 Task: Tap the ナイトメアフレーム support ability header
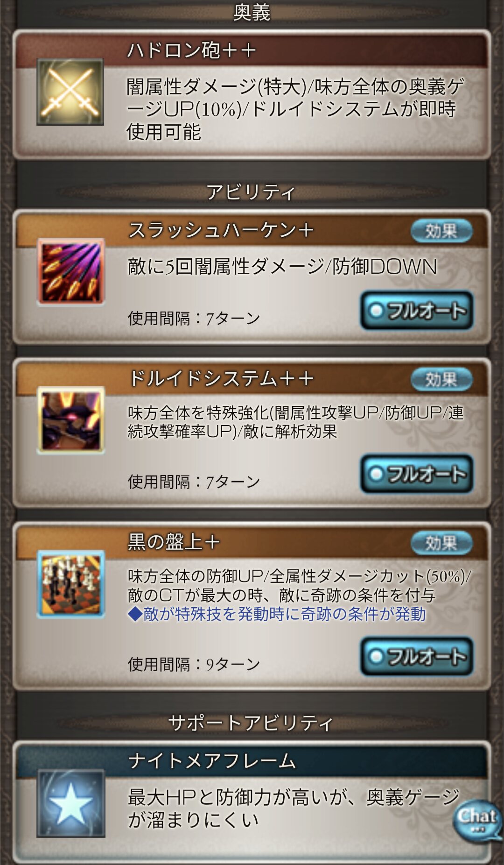(x=252, y=761)
